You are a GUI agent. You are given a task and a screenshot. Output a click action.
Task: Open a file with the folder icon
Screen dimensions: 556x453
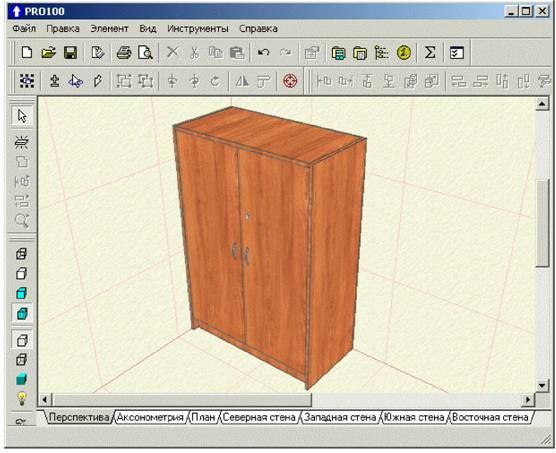pyautogui.click(x=49, y=52)
